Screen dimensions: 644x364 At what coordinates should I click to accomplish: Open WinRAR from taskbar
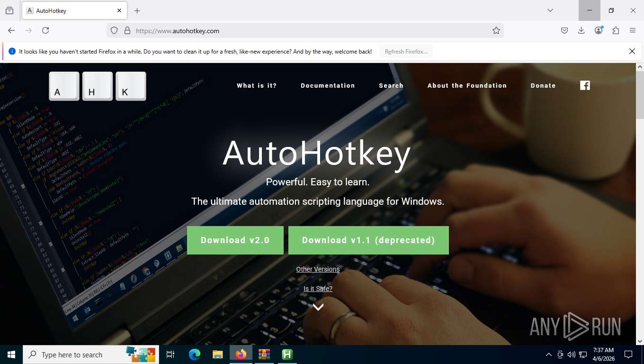coord(264,355)
